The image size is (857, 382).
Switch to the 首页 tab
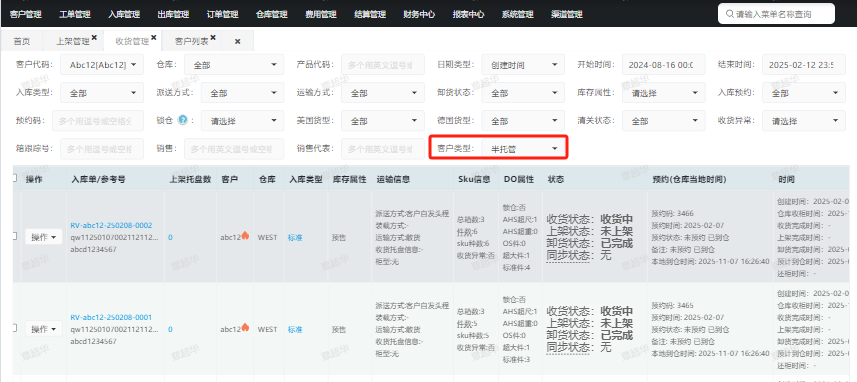(22, 42)
